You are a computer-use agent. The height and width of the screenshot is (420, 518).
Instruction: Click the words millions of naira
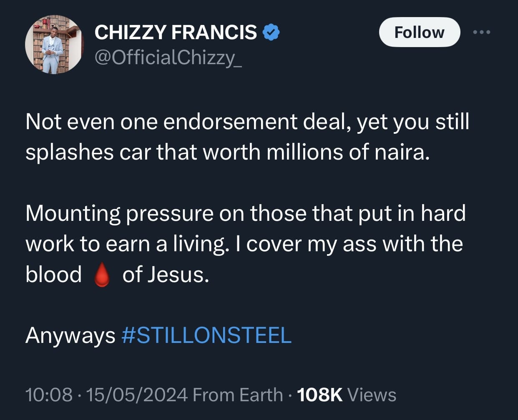347,152
